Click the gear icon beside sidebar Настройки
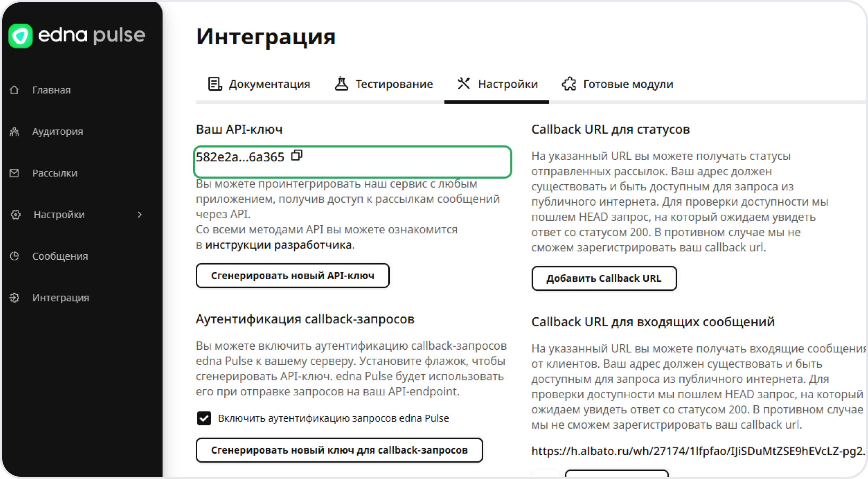 15,215
